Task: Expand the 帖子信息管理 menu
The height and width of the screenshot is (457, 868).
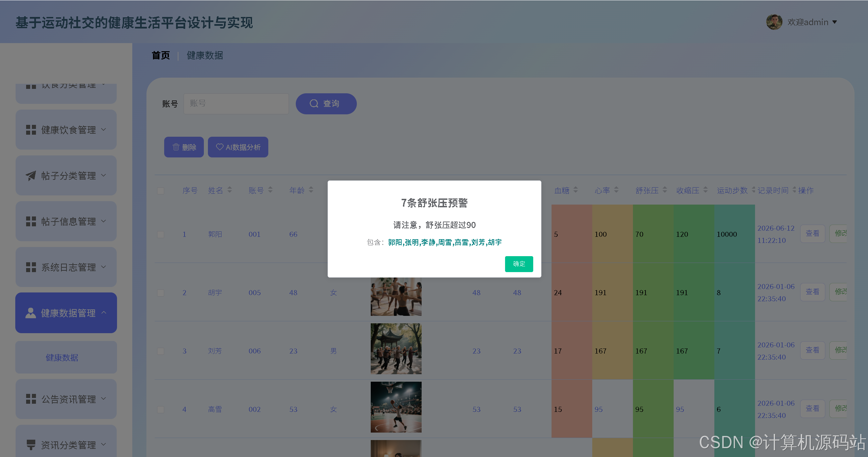Action: pyautogui.click(x=66, y=221)
